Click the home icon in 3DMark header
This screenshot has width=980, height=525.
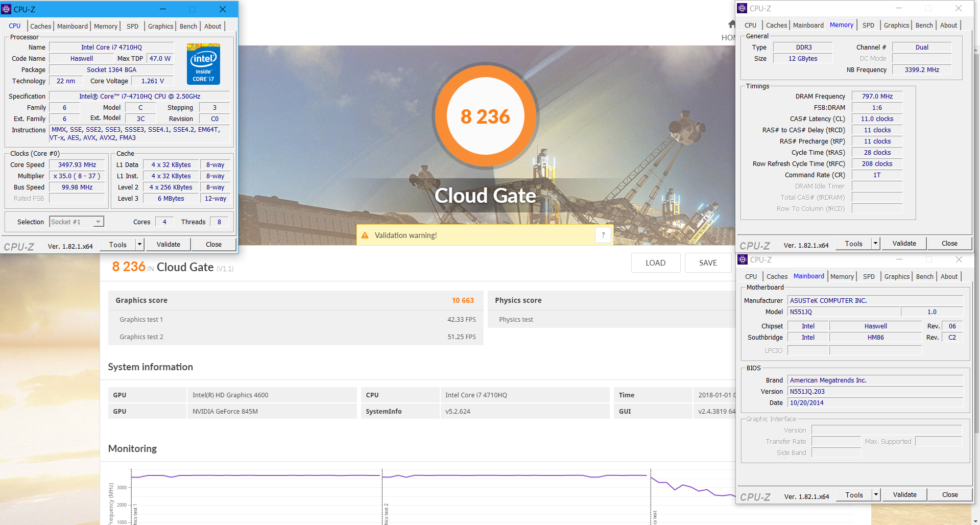click(731, 25)
